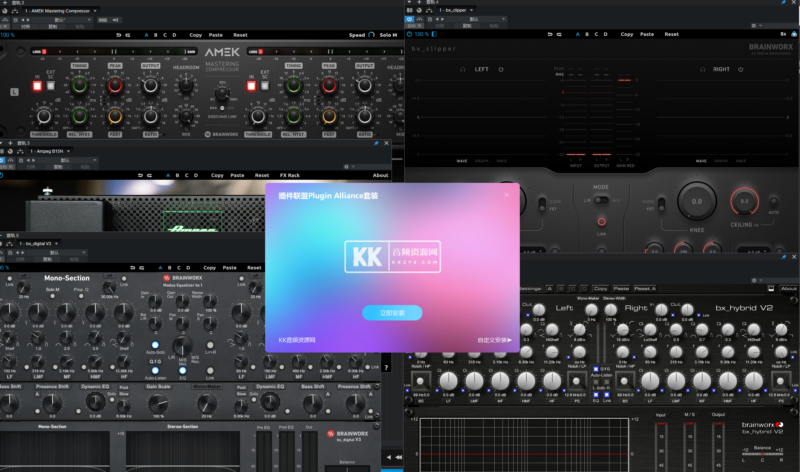
Task: Click the undo arrow in AMEK compressor toolbar
Action: tap(118, 35)
